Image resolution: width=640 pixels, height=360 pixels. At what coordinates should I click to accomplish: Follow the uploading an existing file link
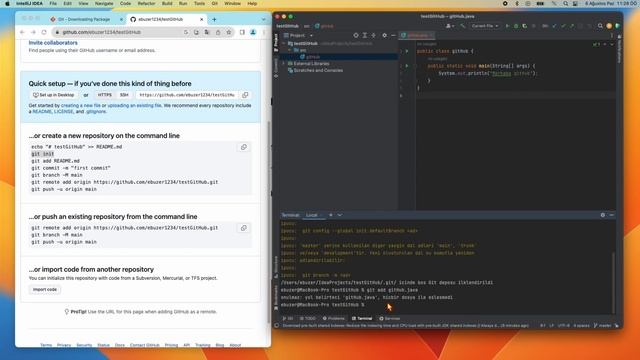(134, 105)
